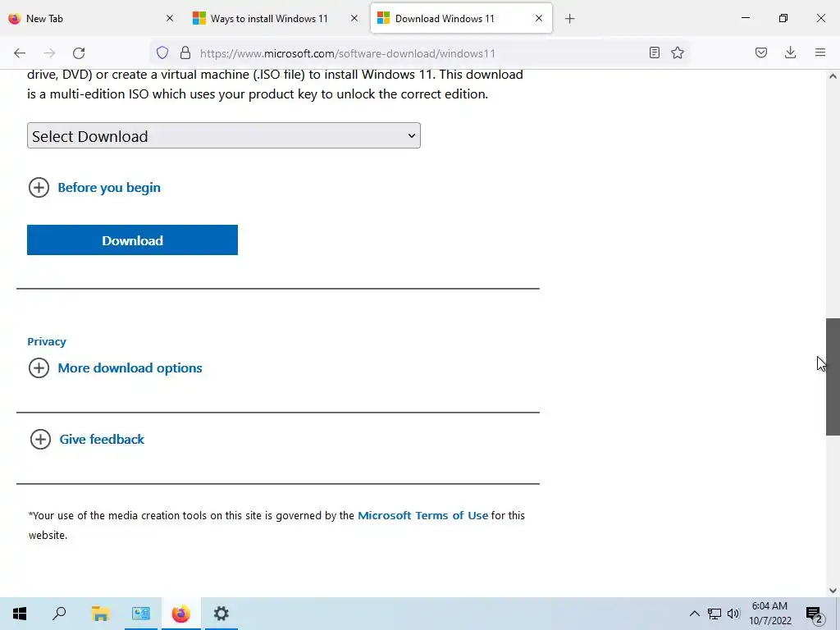Save page to Pocket
This screenshot has width=840, height=630.
[761, 52]
